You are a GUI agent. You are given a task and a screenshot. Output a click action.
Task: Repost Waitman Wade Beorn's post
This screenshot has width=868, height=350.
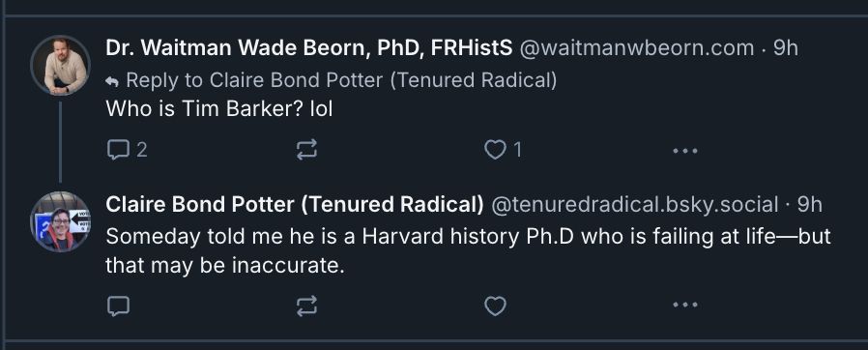pyautogui.click(x=307, y=150)
